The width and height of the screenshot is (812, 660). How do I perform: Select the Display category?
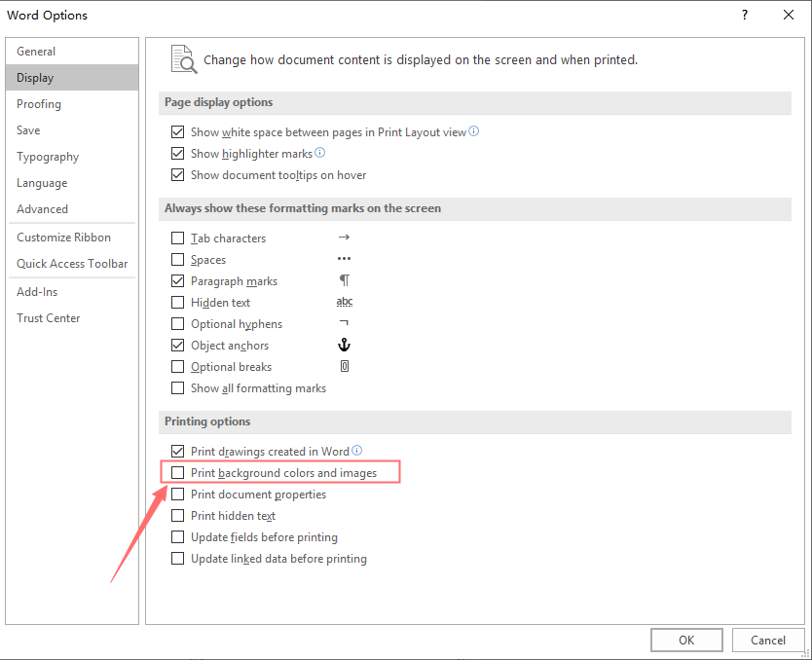(72, 78)
